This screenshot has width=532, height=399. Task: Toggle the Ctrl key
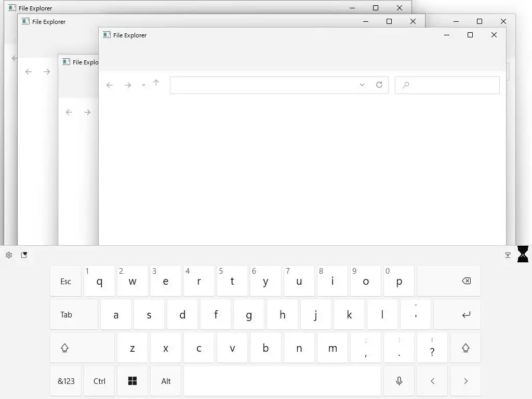(x=99, y=381)
